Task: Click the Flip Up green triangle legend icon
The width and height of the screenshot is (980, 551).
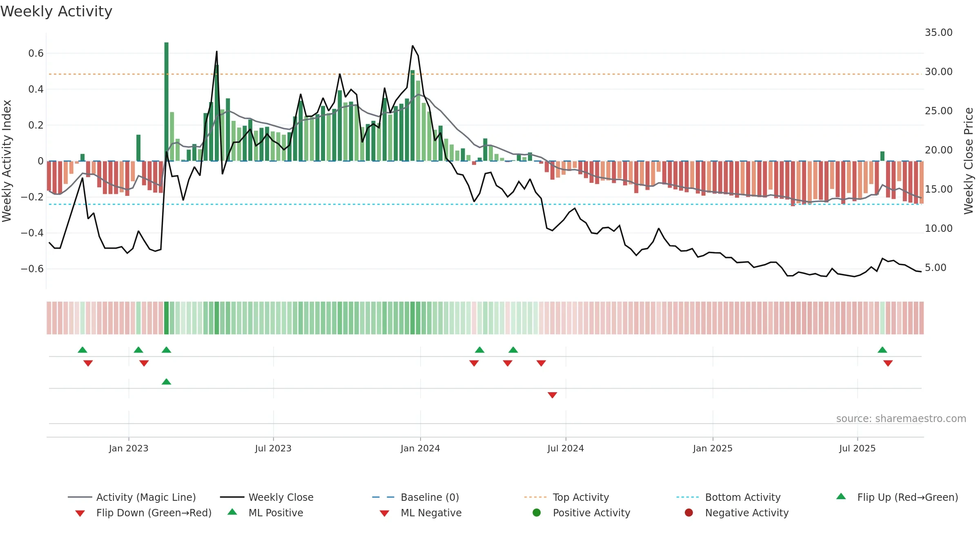Action: click(841, 496)
